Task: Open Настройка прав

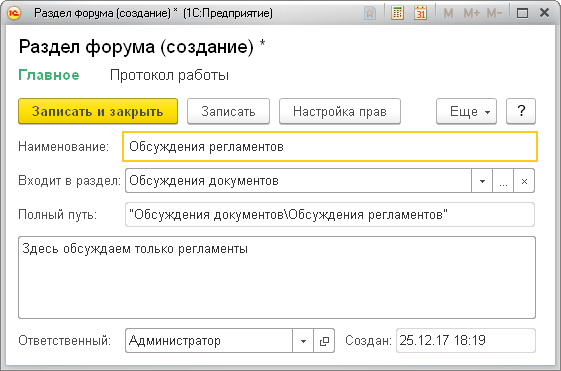Action: point(340,111)
